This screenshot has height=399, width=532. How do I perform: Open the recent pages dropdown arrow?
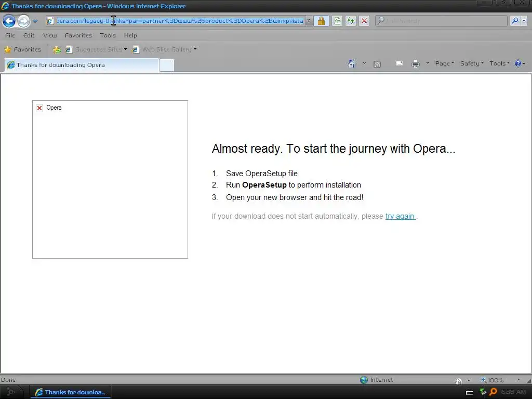pyautogui.click(x=35, y=21)
